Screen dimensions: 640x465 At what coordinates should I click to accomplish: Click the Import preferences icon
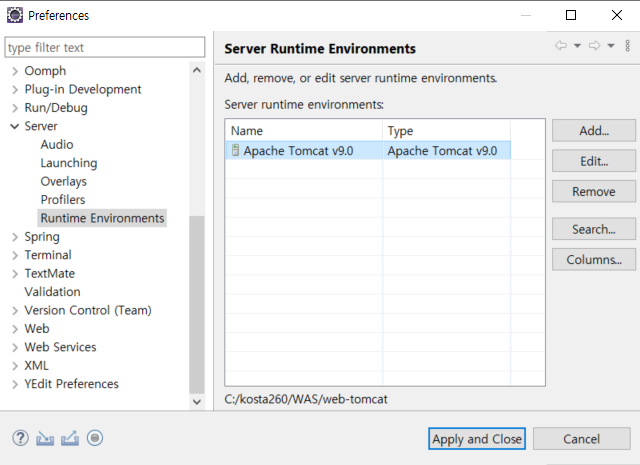click(x=45, y=439)
